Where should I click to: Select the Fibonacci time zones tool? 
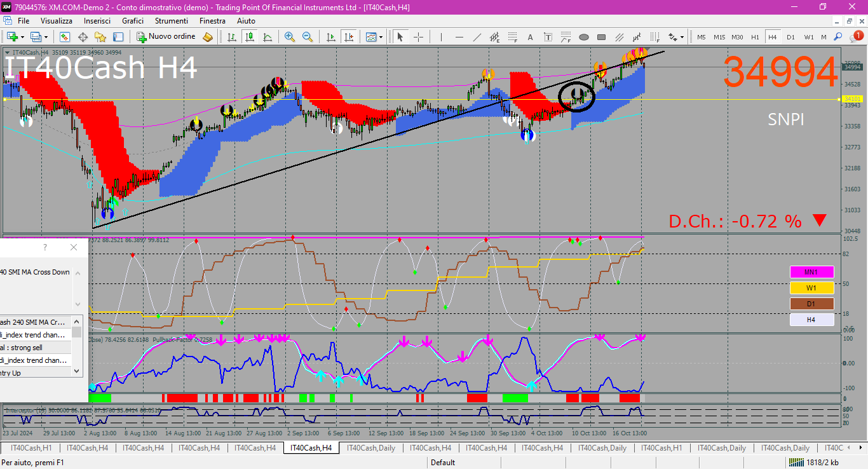click(x=654, y=37)
